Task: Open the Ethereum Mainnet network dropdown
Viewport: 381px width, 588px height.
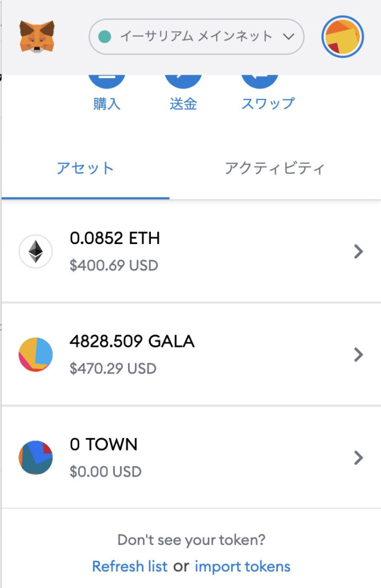Action: pos(196,36)
